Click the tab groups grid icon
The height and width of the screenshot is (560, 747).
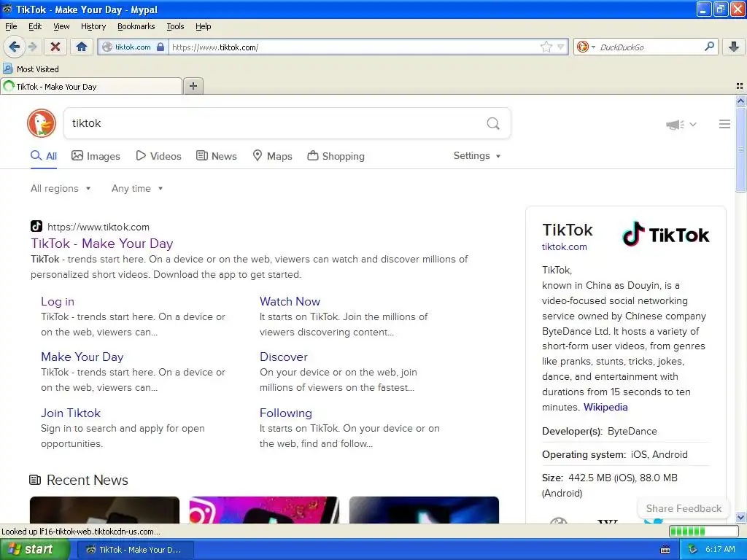pos(740,86)
